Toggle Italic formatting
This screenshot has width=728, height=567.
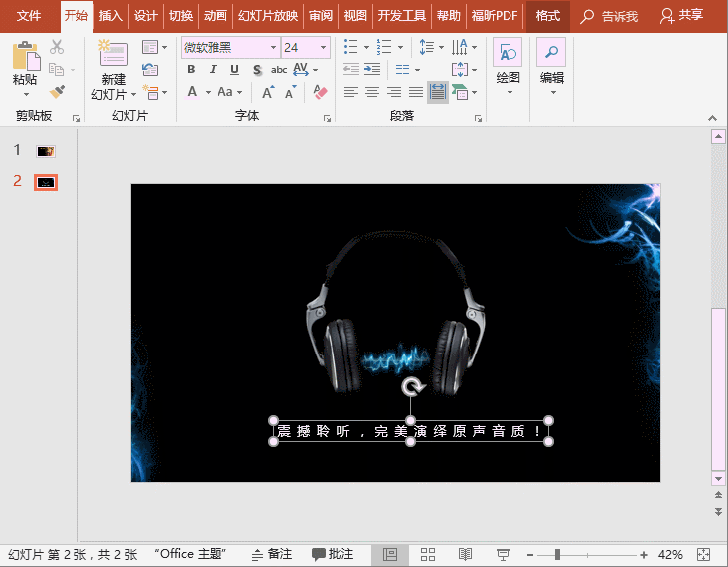[x=213, y=70]
